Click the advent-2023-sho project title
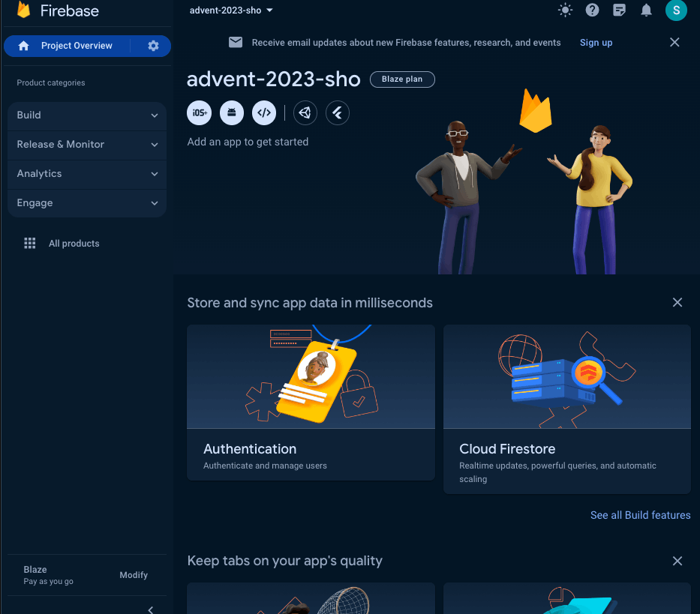Viewport: 700px width, 614px height. (273, 79)
